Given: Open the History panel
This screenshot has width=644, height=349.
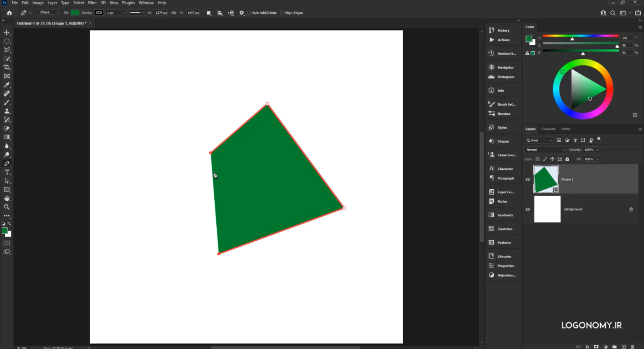Looking at the screenshot, I should tap(503, 31).
